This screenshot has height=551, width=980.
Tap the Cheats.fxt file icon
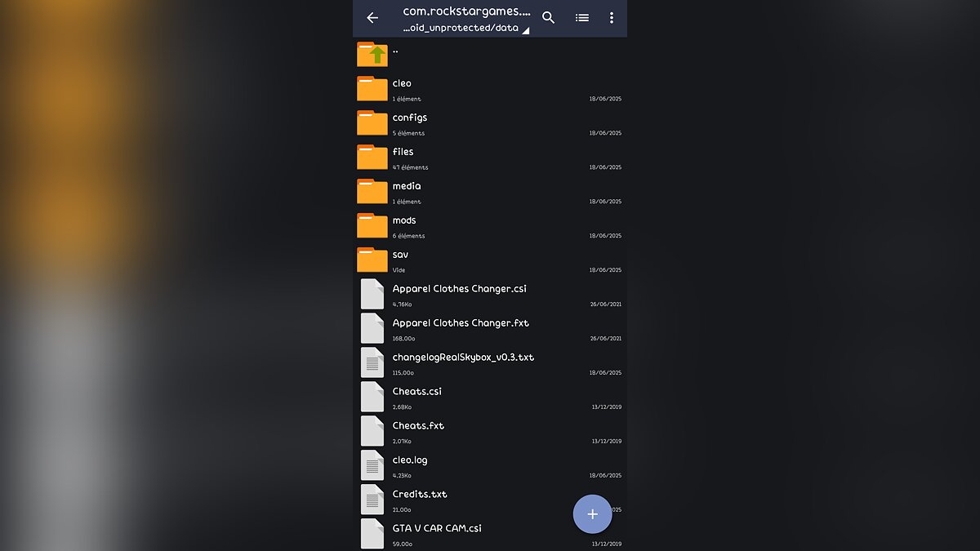tap(372, 431)
